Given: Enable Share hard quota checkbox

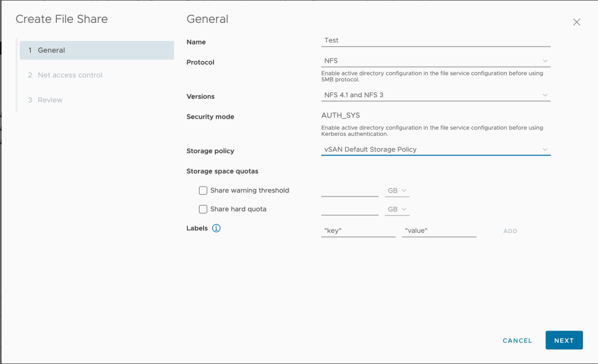Looking at the screenshot, I should point(203,210).
